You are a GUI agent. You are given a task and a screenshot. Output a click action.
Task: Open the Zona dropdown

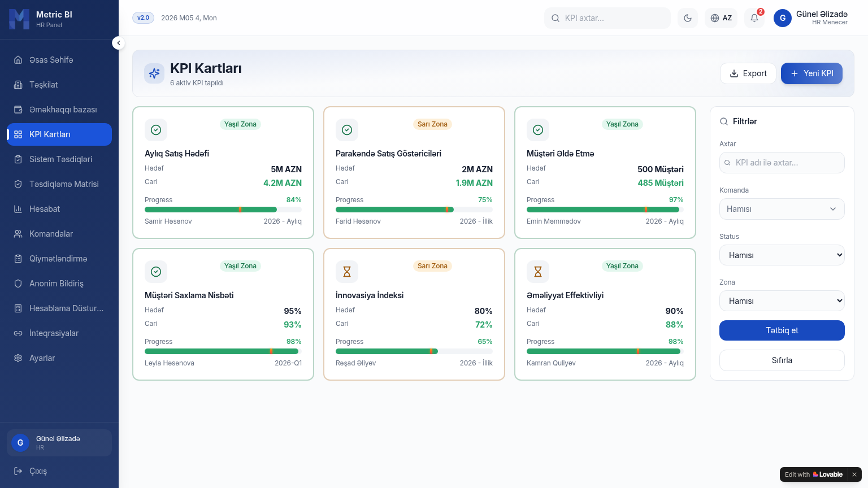click(782, 301)
